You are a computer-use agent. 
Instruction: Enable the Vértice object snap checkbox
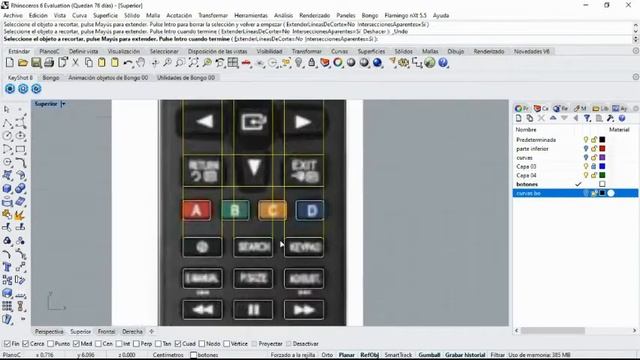click(x=227, y=344)
